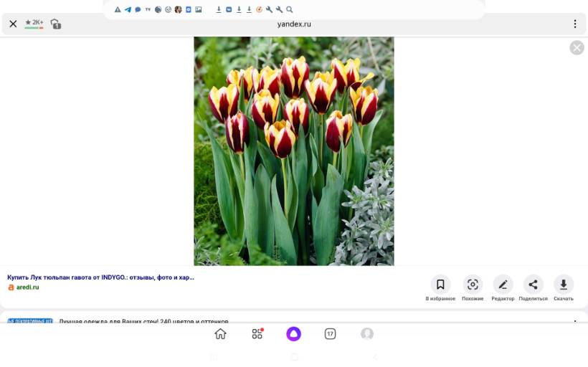
Task: Show the 17 open tabs
Action: click(x=330, y=334)
